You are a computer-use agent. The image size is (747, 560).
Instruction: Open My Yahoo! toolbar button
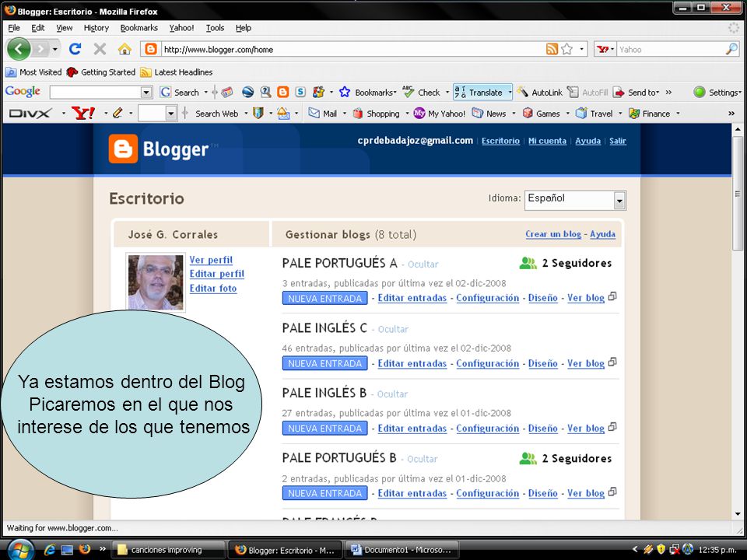click(440, 114)
